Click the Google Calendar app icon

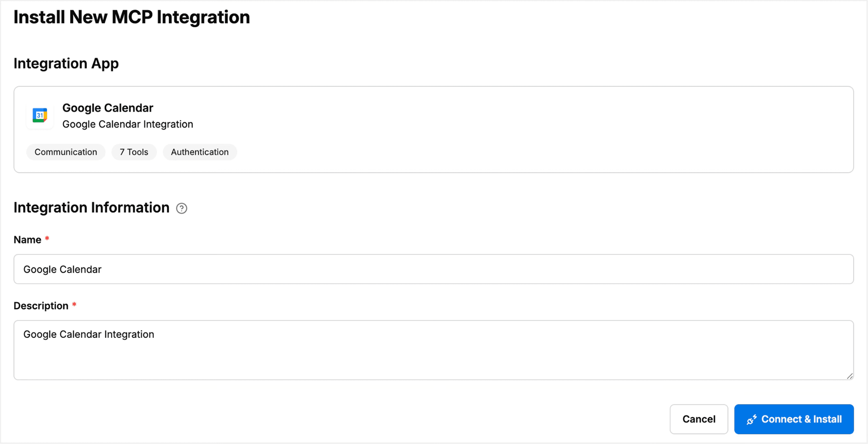[39, 116]
